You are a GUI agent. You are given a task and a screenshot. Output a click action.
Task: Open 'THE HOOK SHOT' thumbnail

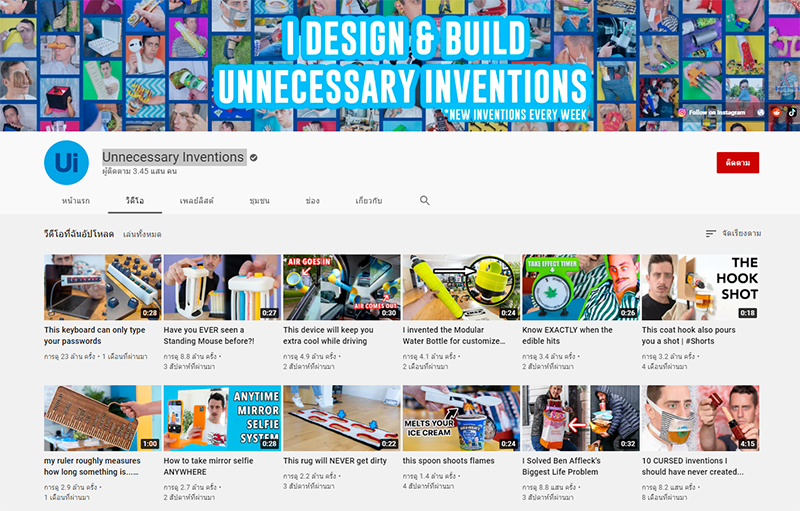701,288
